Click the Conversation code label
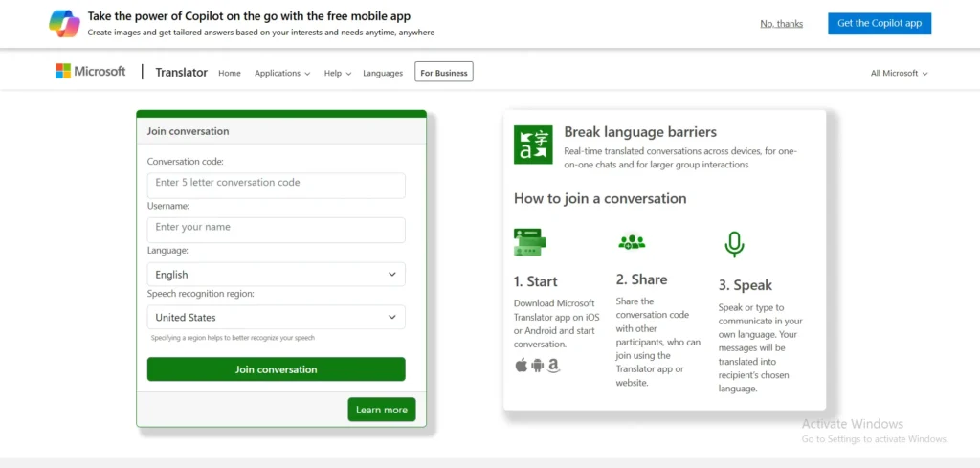Image resolution: width=980 pixels, height=468 pixels. pos(185,161)
